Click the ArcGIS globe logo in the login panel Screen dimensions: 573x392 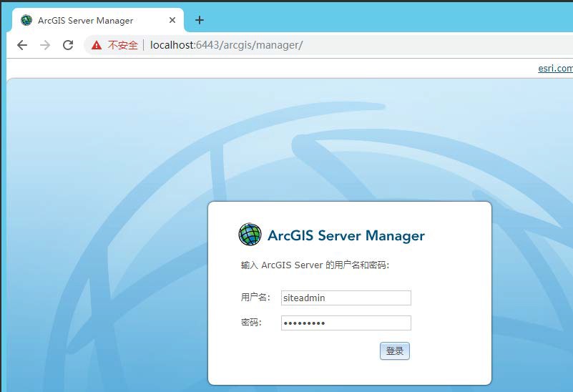click(250, 234)
